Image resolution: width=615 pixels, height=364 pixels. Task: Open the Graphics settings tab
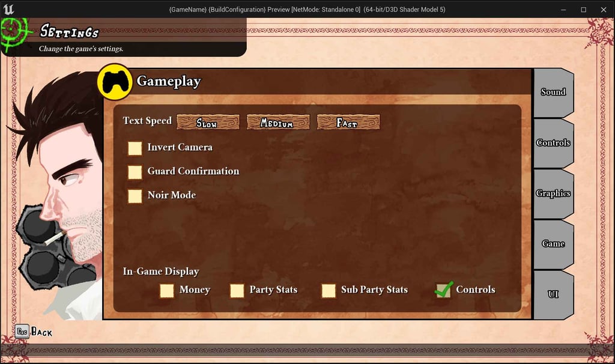tap(553, 194)
